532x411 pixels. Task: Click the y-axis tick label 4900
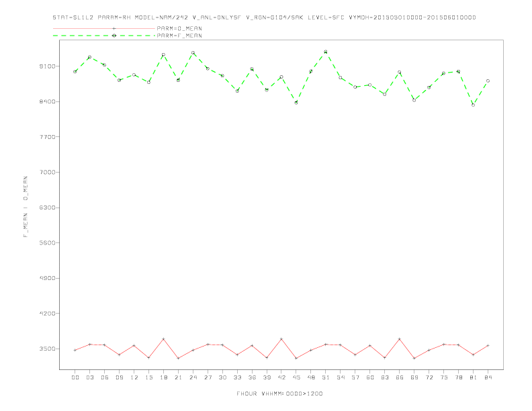pyautogui.click(x=47, y=278)
